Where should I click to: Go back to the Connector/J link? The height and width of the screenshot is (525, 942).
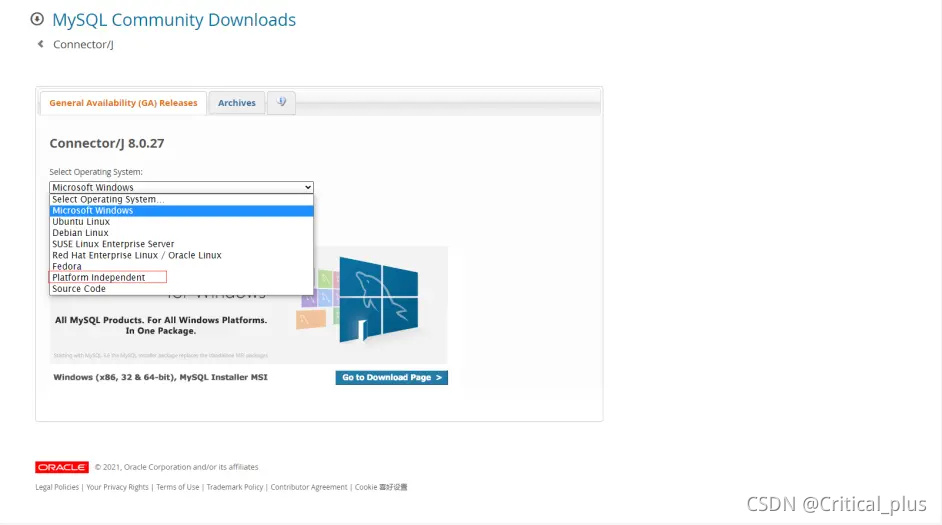coord(83,44)
